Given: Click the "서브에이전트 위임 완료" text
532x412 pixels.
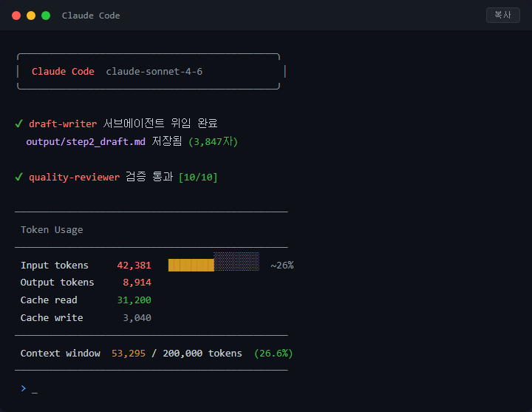Looking at the screenshot, I should point(160,123).
